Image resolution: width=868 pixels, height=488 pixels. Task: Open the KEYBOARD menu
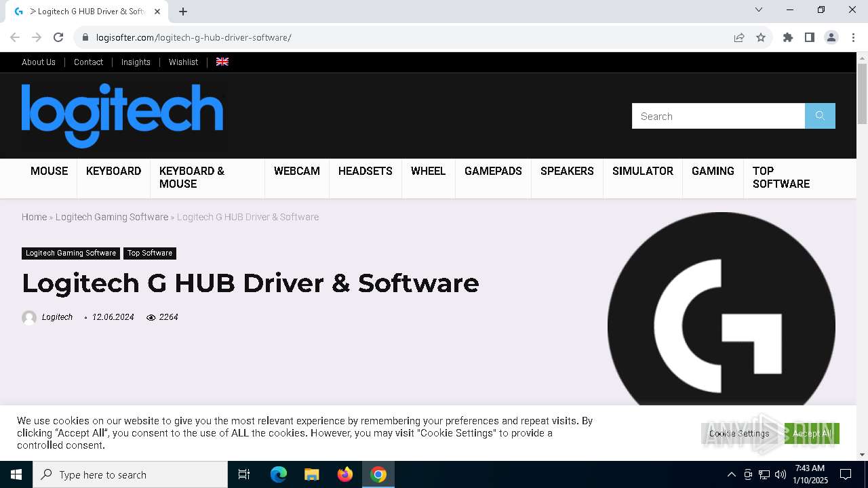pos(114,171)
